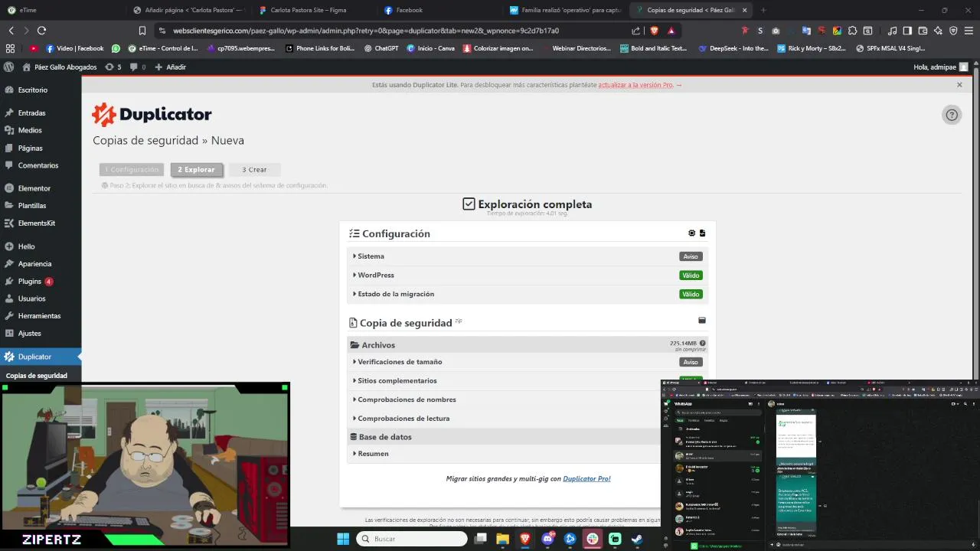Click the share icon in the address bar
This screenshot has width=980, height=551.
point(636,31)
